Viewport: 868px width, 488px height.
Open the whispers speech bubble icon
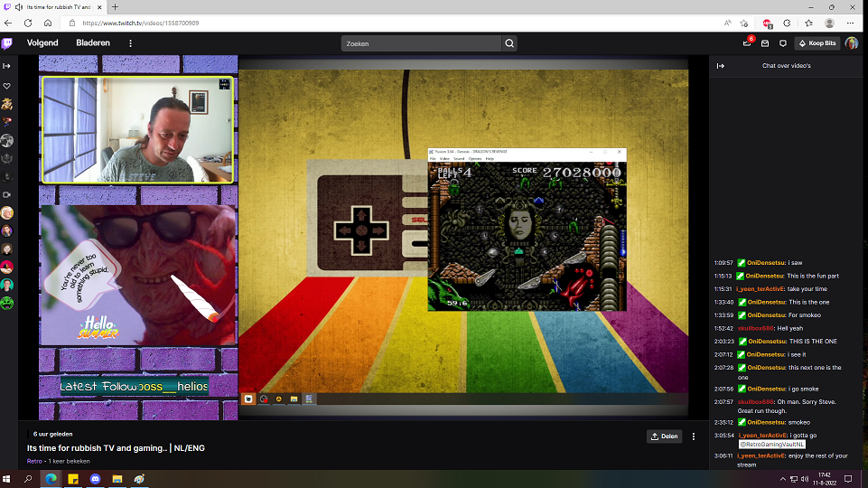(x=783, y=43)
